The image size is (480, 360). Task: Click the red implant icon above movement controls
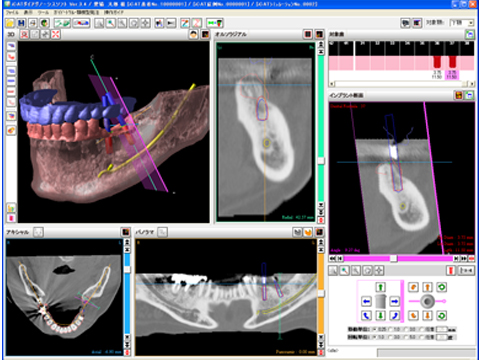tap(451, 270)
